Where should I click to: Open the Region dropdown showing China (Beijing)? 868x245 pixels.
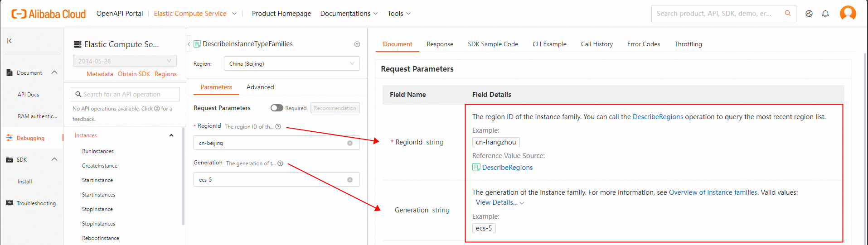tap(291, 64)
